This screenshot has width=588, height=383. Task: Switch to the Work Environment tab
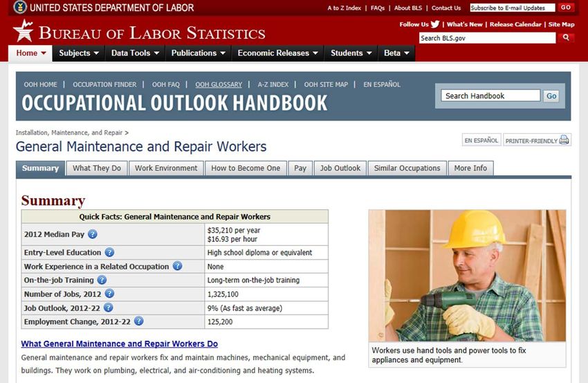point(166,168)
